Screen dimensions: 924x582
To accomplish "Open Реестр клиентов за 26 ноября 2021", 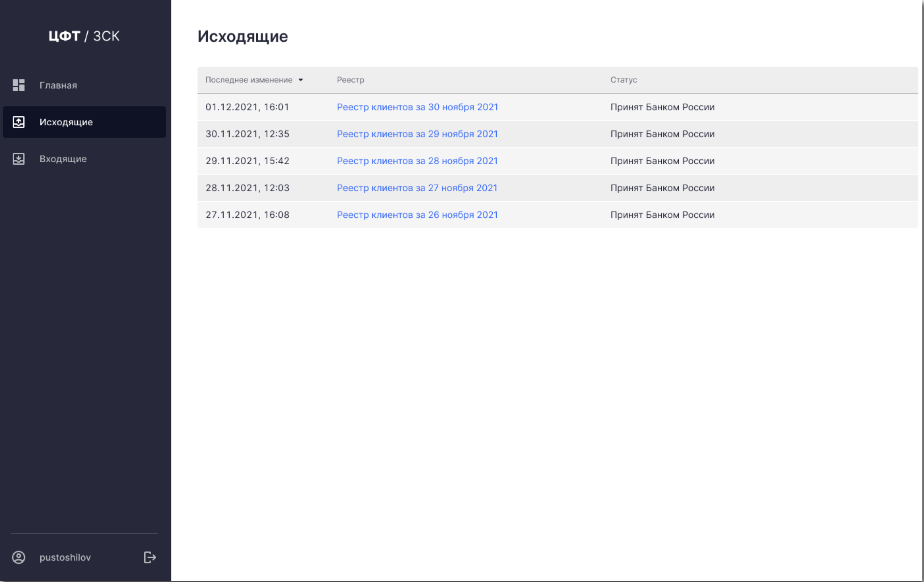I will pos(417,215).
